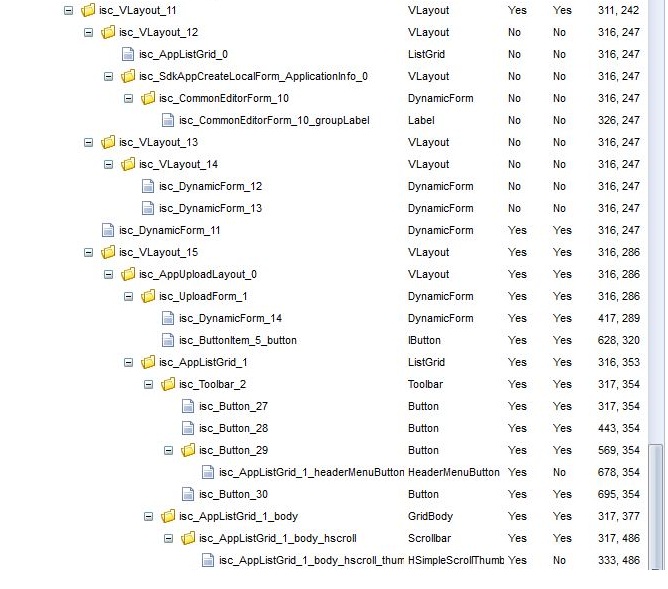Collapse the isc_VLayout_13 node
Image resolution: width=668 pixels, height=589 pixels.
click(89, 142)
